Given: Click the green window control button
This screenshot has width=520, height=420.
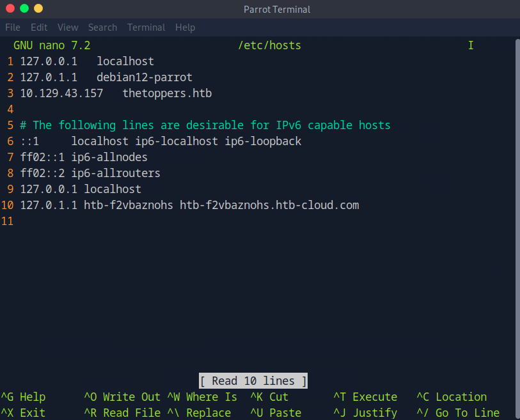Looking at the screenshot, I should click(24, 8).
